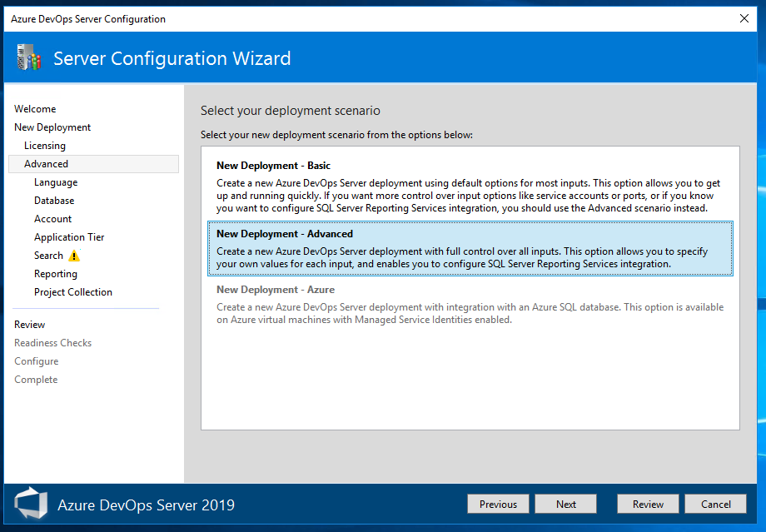Click the warning icon next to Search
766x532 pixels.
(74, 256)
